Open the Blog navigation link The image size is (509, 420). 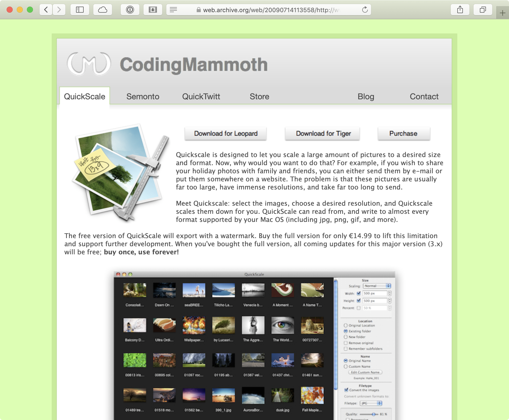366,97
